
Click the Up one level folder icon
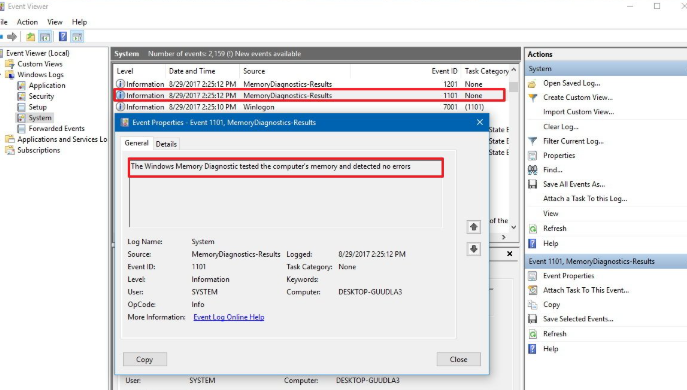pyautogui.click(x=30, y=37)
